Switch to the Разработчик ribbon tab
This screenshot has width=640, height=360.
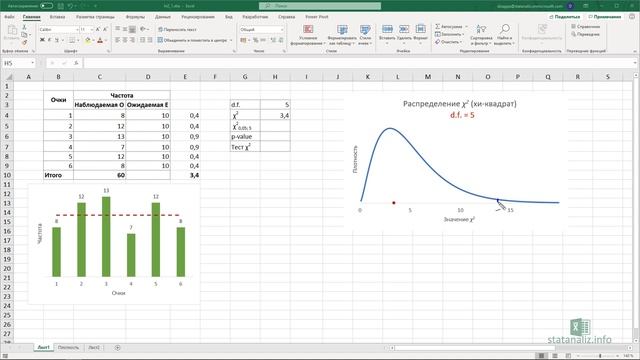click(255, 17)
